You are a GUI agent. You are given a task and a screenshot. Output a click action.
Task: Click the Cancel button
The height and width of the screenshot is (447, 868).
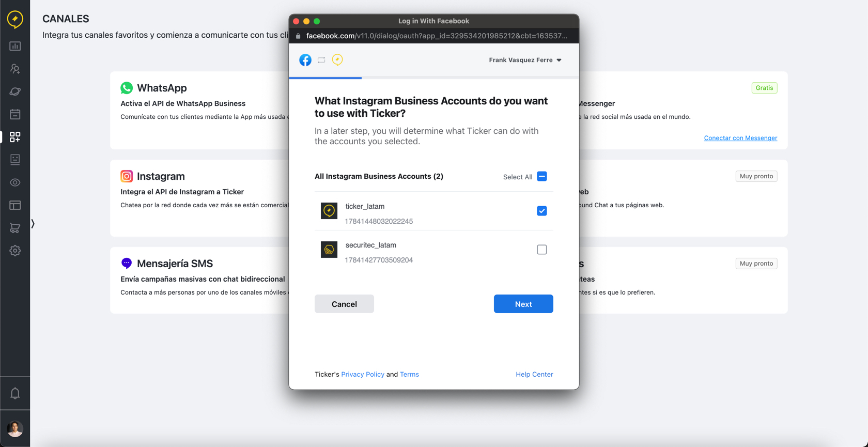(x=344, y=304)
